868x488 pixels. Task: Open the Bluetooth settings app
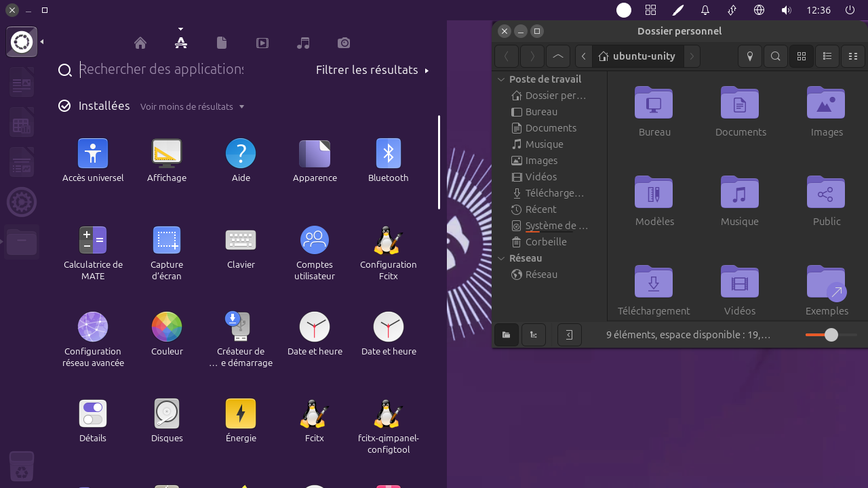coord(388,155)
